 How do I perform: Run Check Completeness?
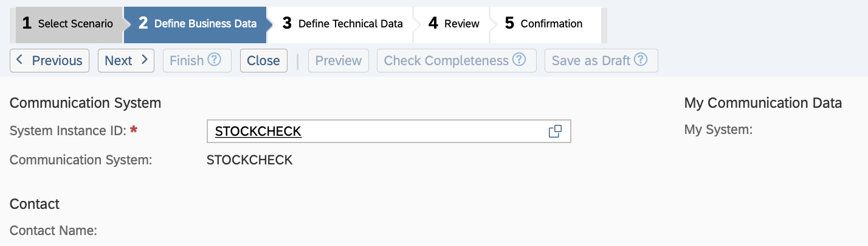(446, 61)
